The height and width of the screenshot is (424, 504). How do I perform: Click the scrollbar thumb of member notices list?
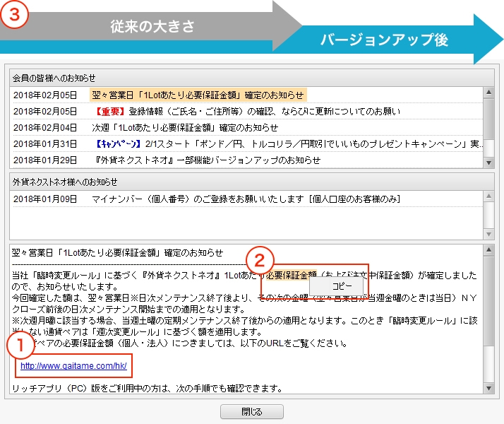(x=488, y=118)
